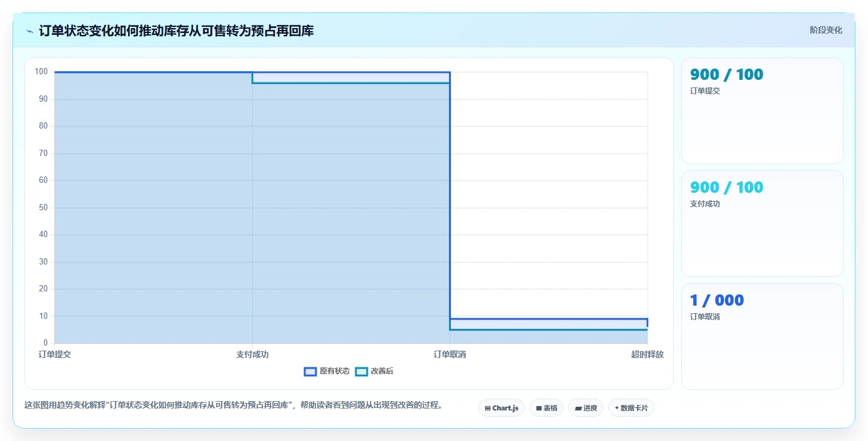Click the 表格 tag chip
This screenshot has height=441, width=868.
pyautogui.click(x=546, y=408)
